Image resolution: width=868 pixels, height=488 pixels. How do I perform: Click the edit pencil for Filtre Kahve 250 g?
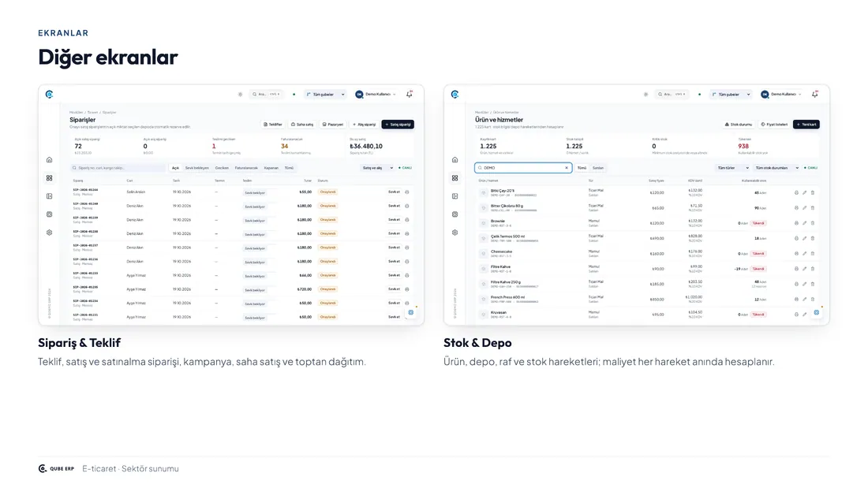tap(805, 284)
